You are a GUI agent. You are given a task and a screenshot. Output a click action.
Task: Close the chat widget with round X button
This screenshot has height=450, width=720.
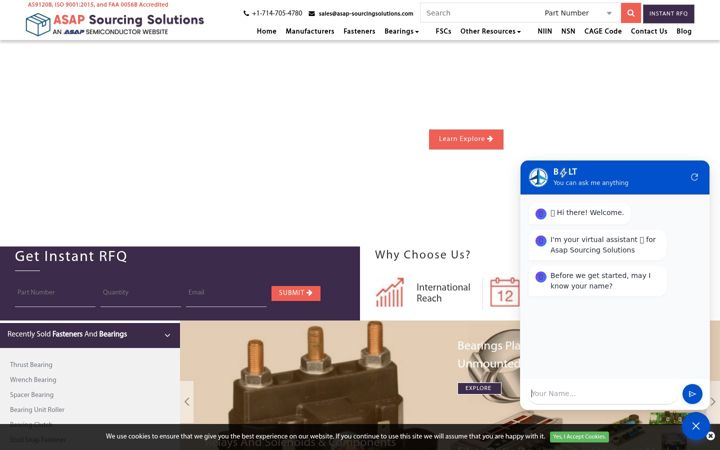pyautogui.click(x=696, y=426)
